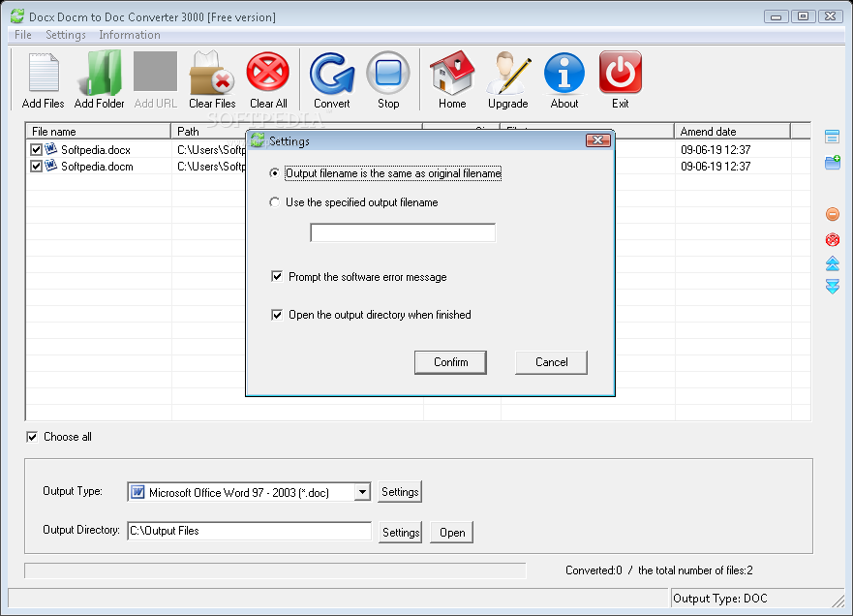The image size is (853, 616).
Task: Click Settings button next to Output Directory
Action: 401,532
